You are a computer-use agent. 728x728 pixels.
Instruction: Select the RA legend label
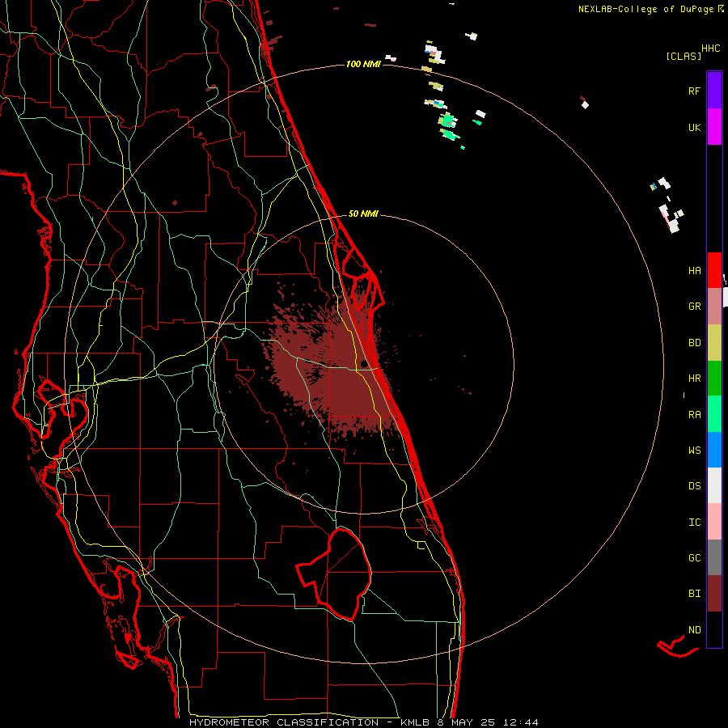pyautogui.click(x=694, y=415)
